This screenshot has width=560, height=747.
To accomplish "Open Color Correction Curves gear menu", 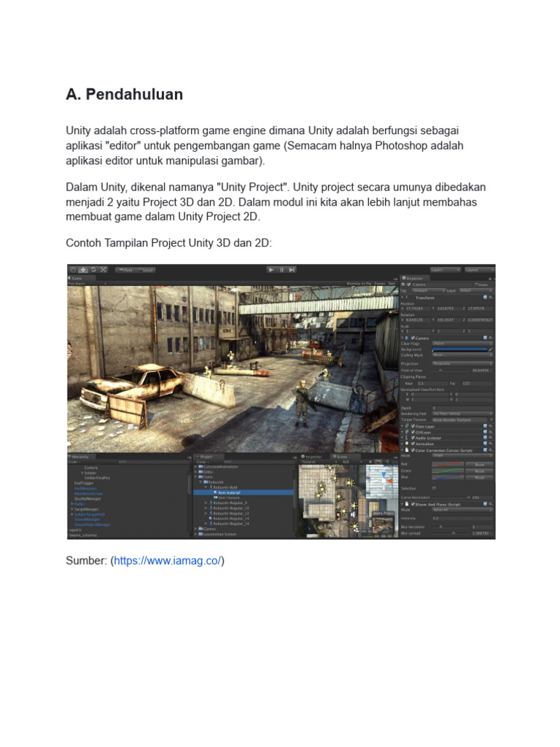I will pos(491,450).
